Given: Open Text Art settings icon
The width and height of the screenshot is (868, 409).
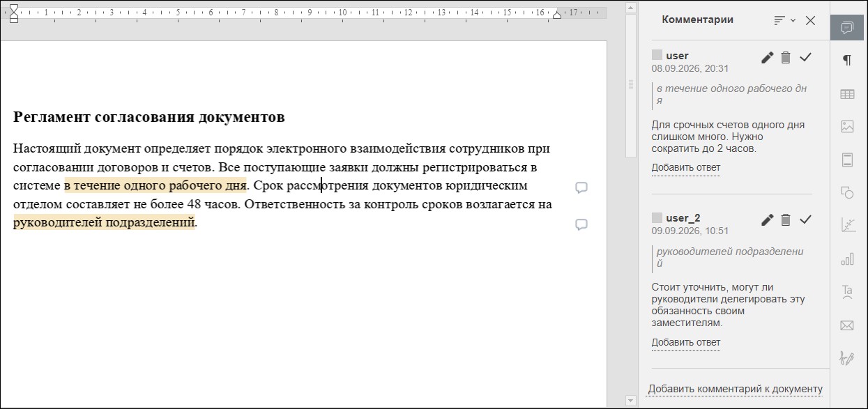Looking at the screenshot, I should [847, 292].
